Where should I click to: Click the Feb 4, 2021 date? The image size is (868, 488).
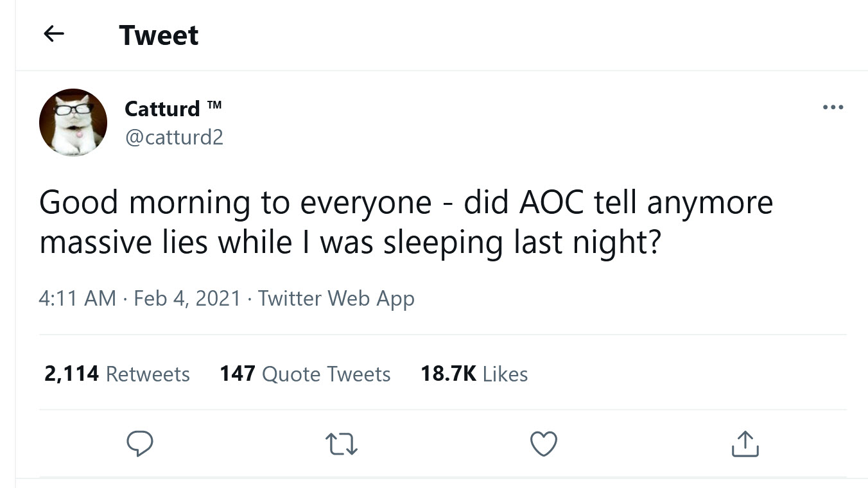[187, 299]
